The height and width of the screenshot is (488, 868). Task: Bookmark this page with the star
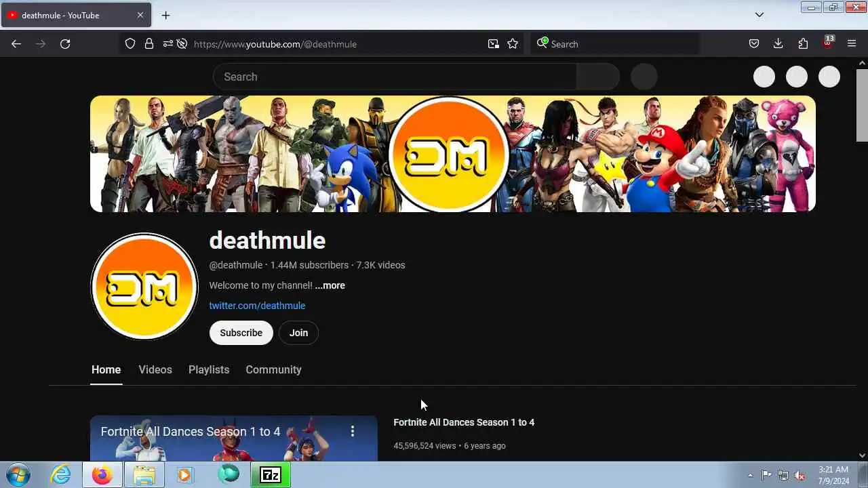click(x=513, y=44)
